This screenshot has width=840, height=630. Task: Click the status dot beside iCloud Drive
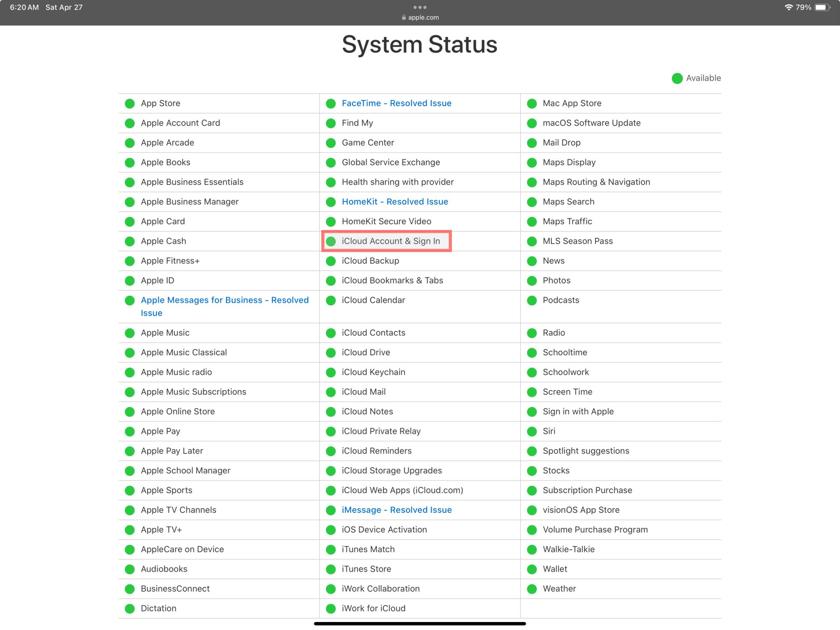tap(331, 353)
